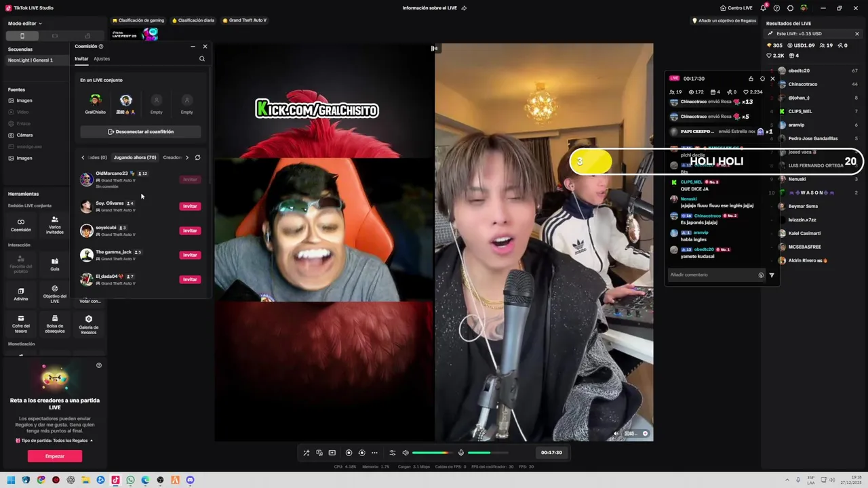Open the Coemisión tool
The image size is (868, 488).
coord(20,225)
